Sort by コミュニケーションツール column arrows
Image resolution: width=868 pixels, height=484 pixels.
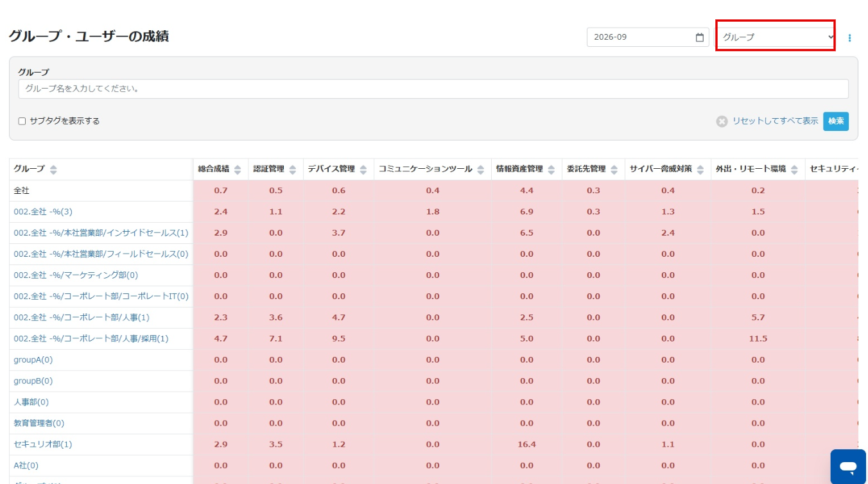click(481, 169)
